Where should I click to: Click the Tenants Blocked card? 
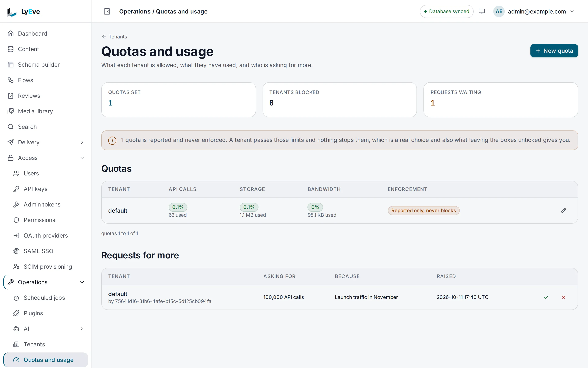tap(340, 100)
